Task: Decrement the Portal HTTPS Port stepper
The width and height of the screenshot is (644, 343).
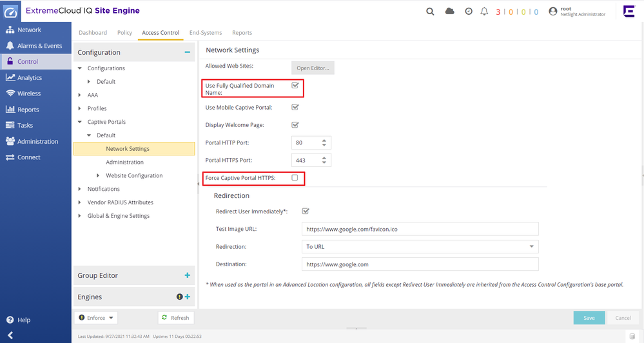Action: click(324, 162)
